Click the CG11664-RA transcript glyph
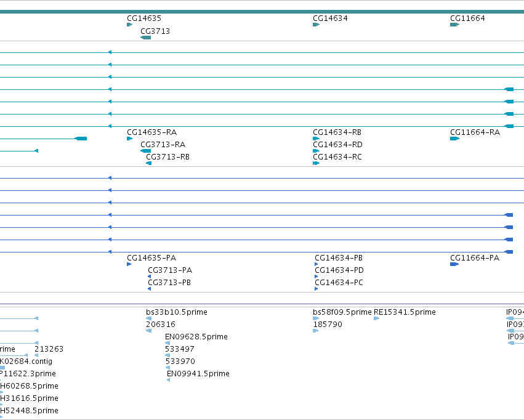 (455, 139)
